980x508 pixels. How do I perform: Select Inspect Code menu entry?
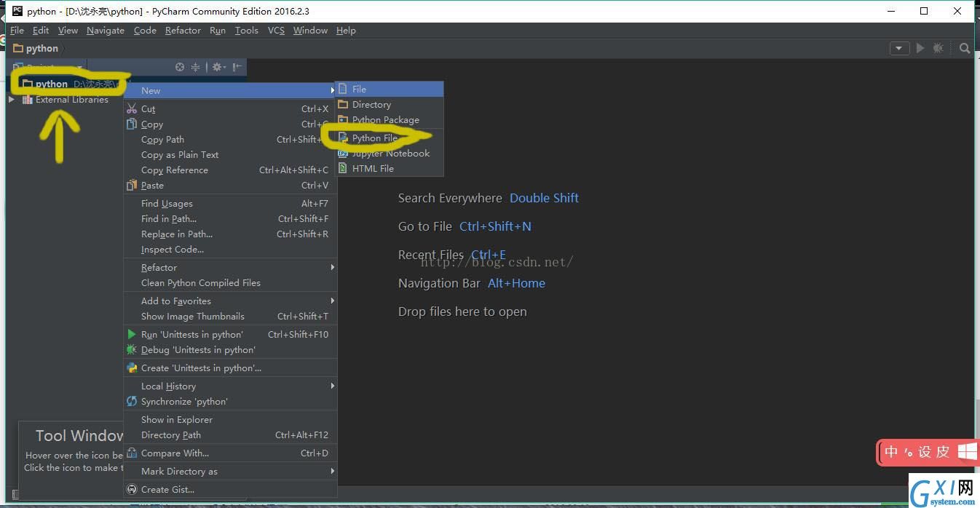tap(230, 249)
